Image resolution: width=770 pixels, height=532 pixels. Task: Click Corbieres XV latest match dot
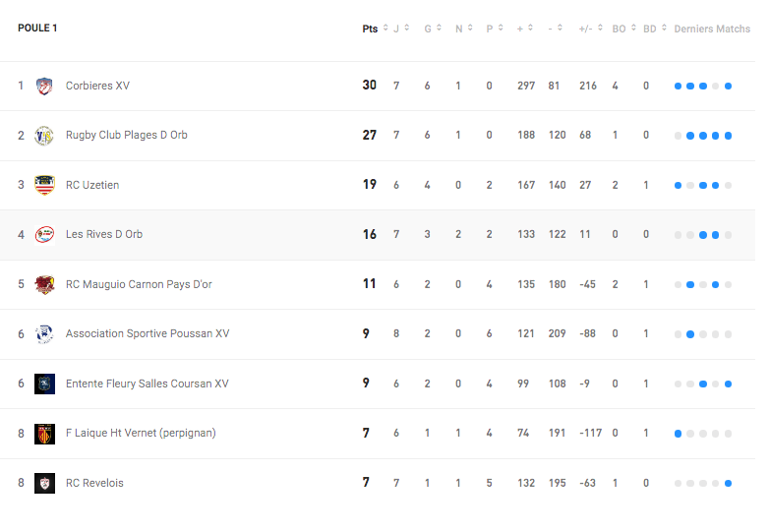[729, 86]
